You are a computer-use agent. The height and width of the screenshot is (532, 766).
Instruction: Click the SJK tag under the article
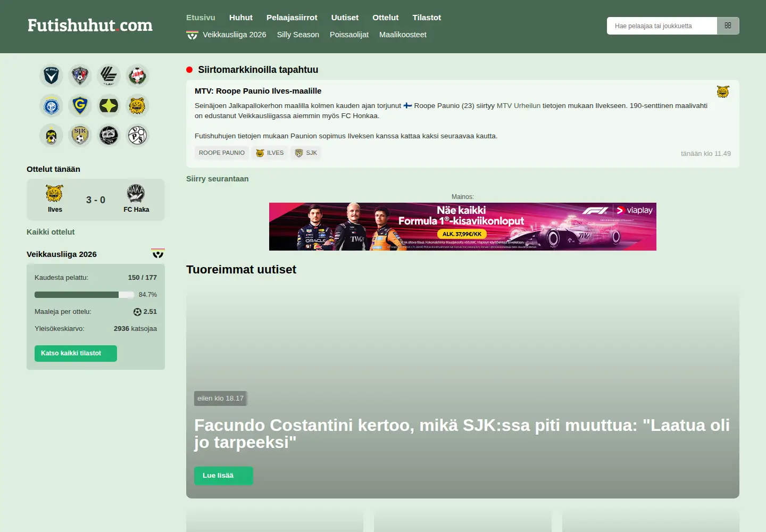point(306,153)
